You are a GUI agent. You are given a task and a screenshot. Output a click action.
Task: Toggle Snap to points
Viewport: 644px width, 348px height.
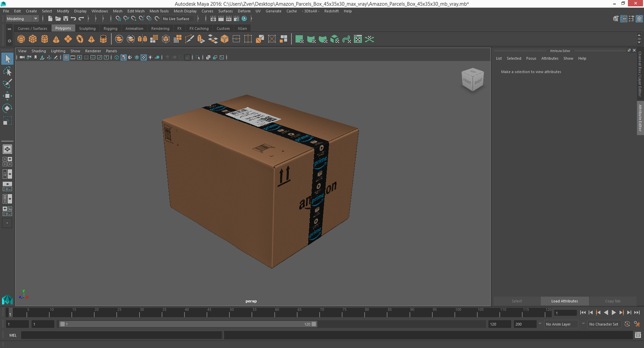134,19
